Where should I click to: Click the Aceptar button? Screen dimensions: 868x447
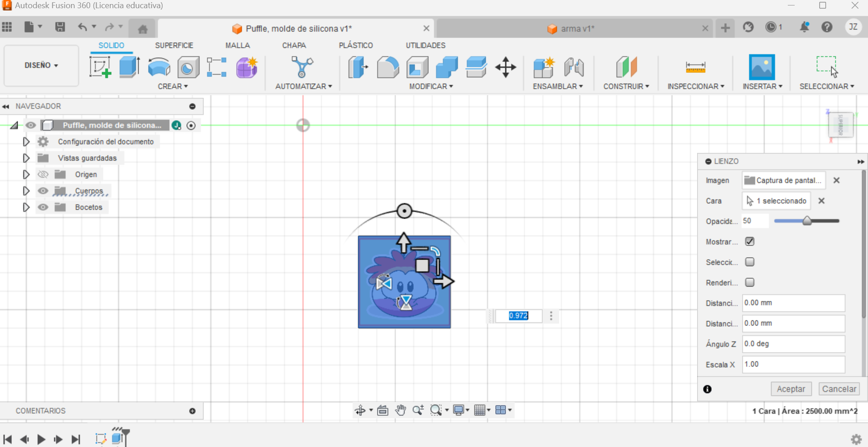tap(791, 389)
